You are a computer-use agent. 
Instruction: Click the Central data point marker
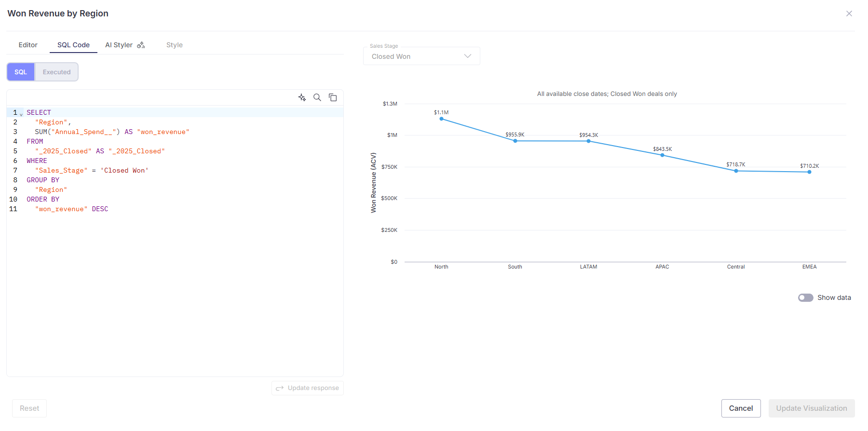click(x=736, y=171)
